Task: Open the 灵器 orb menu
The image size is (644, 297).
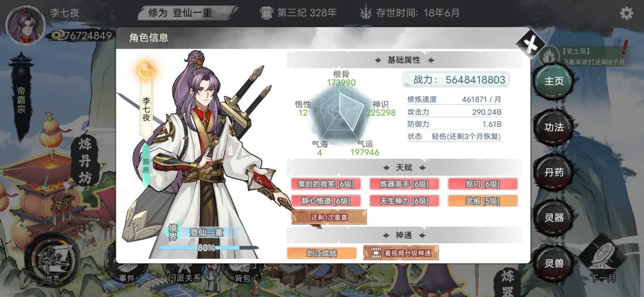Action: click(x=553, y=218)
